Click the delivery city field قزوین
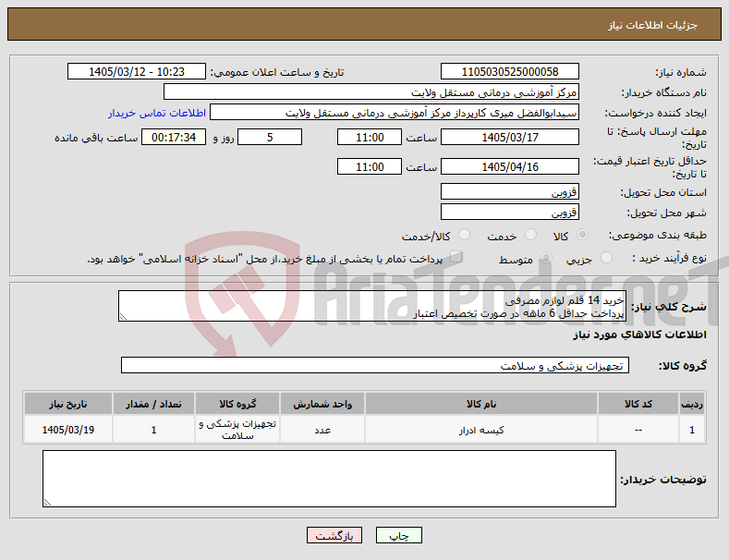The image size is (729, 560). point(509,213)
